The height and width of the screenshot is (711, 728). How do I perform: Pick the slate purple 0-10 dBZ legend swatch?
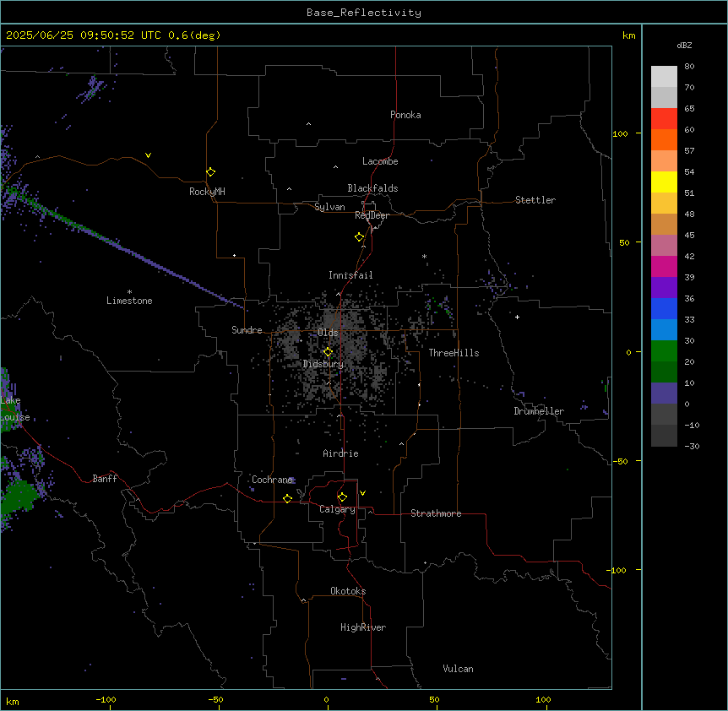(x=664, y=393)
